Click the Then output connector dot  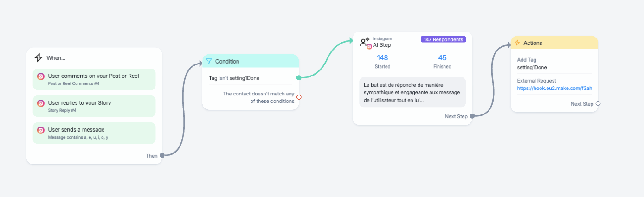162,156
